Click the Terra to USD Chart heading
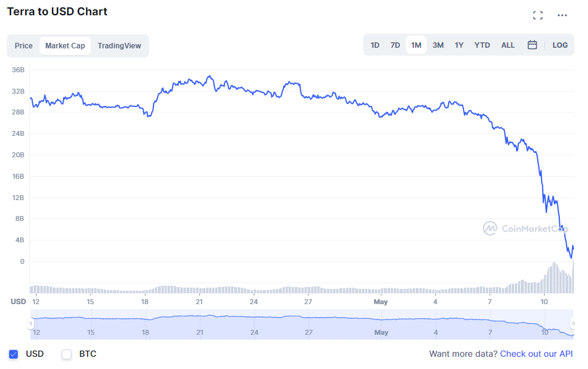This screenshot has height=369, width=588. pyautogui.click(x=57, y=12)
